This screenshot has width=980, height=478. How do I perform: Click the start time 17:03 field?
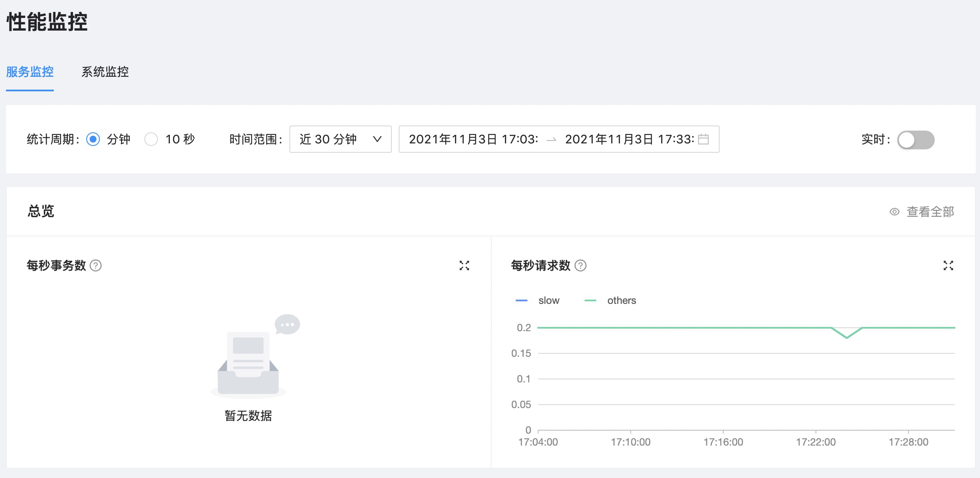(x=473, y=139)
